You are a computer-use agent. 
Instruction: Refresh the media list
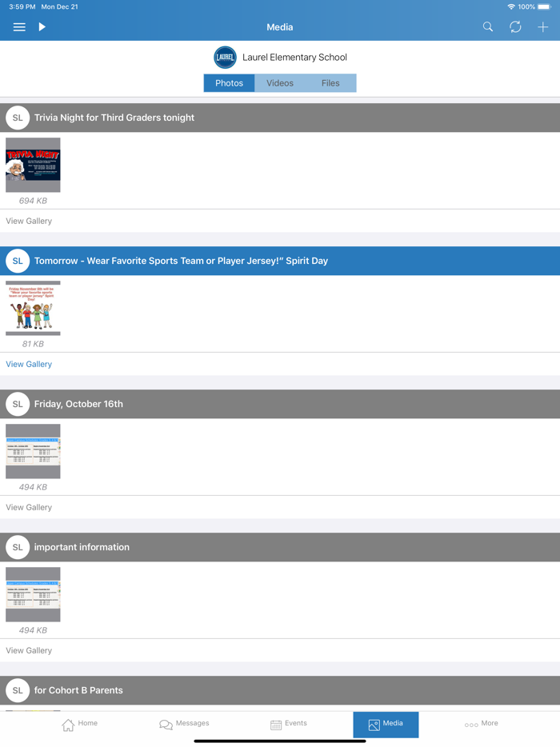pos(515,26)
